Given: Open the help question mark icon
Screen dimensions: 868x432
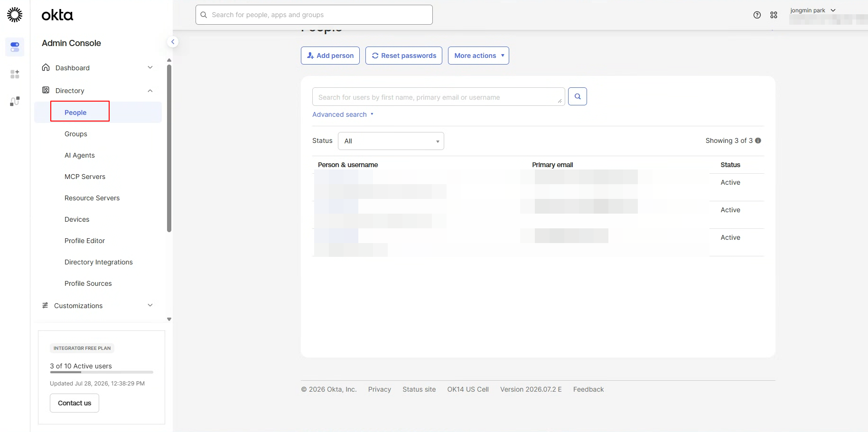Looking at the screenshot, I should [x=757, y=15].
